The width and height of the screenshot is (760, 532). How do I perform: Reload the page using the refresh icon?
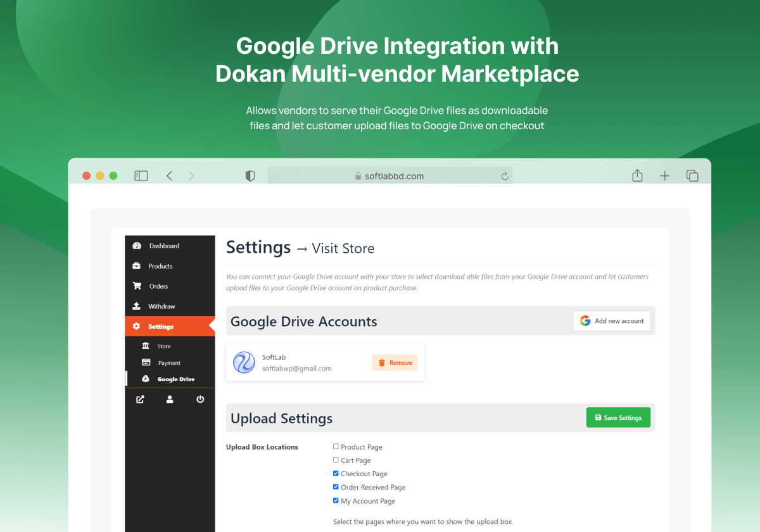(505, 176)
